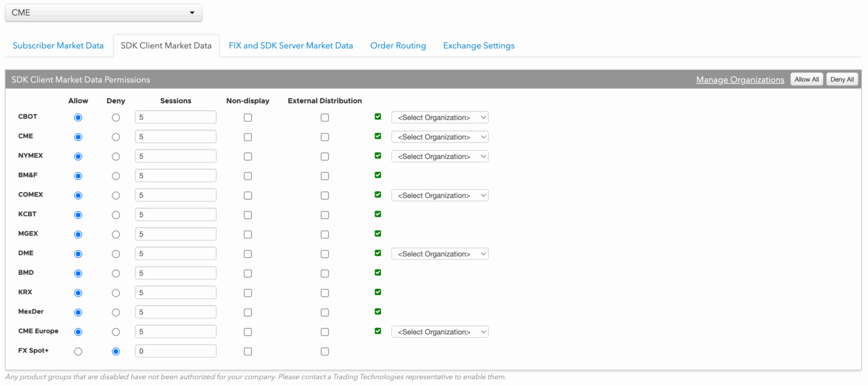Check Non-display for NYMEX
868x385 pixels.
pos(248,157)
